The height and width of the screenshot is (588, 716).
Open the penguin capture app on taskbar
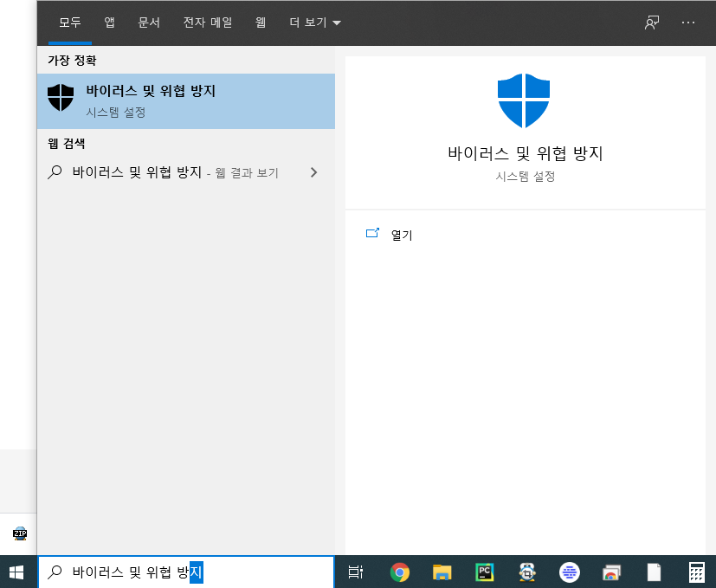point(527,572)
